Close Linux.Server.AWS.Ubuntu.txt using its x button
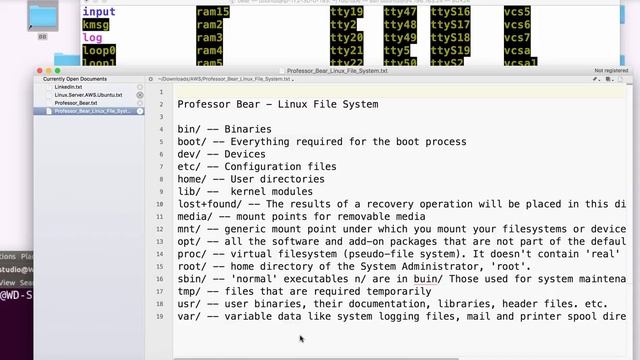This screenshot has height=360, width=640. pyautogui.click(x=140, y=95)
